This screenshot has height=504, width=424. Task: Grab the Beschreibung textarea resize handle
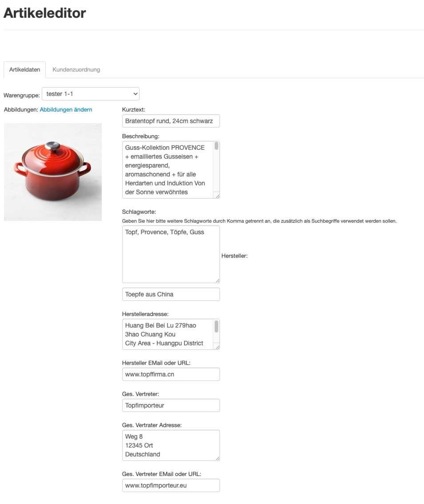tap(217, 196)
